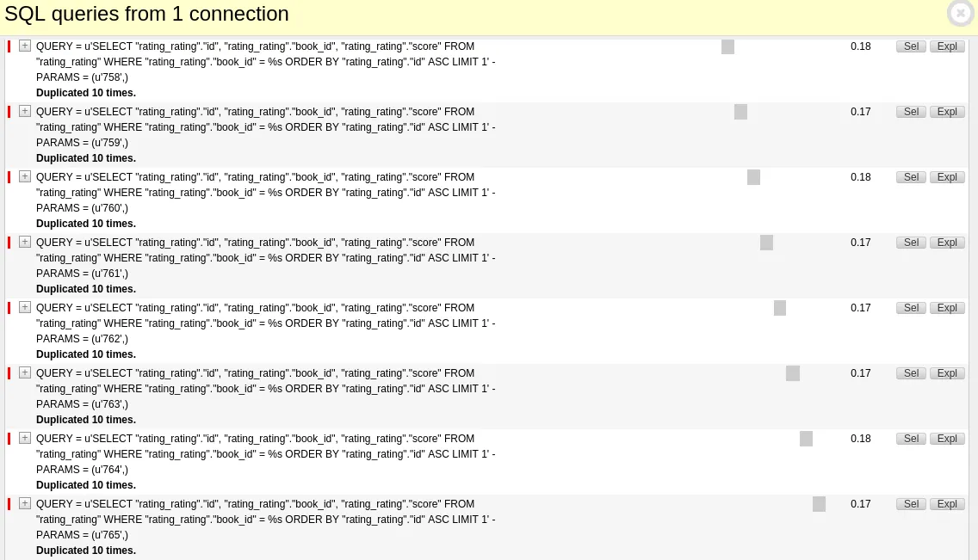
Task: Expand the query with PARAMS 764
Action: click(25, 438)
